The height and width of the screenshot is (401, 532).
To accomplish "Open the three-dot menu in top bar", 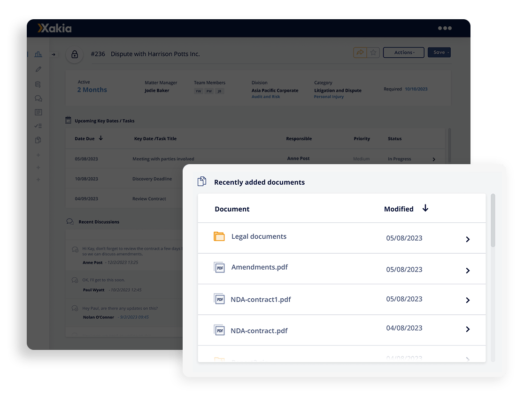I will click(x=445, y=28).
